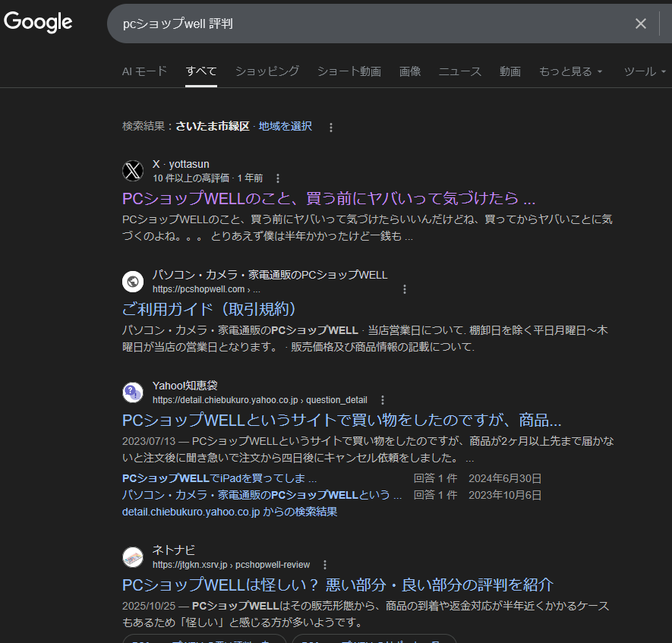Open the three-dot menu beside the location settings
672x643 pixels.
point(331,128)
